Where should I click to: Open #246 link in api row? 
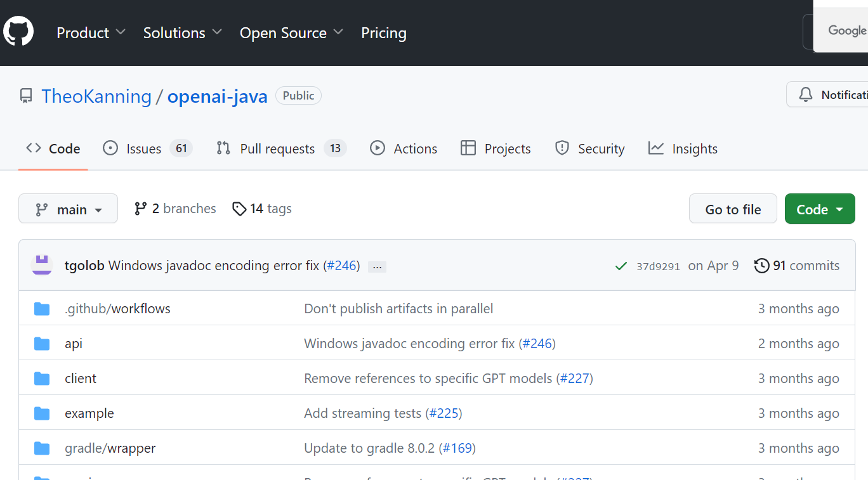537,344
